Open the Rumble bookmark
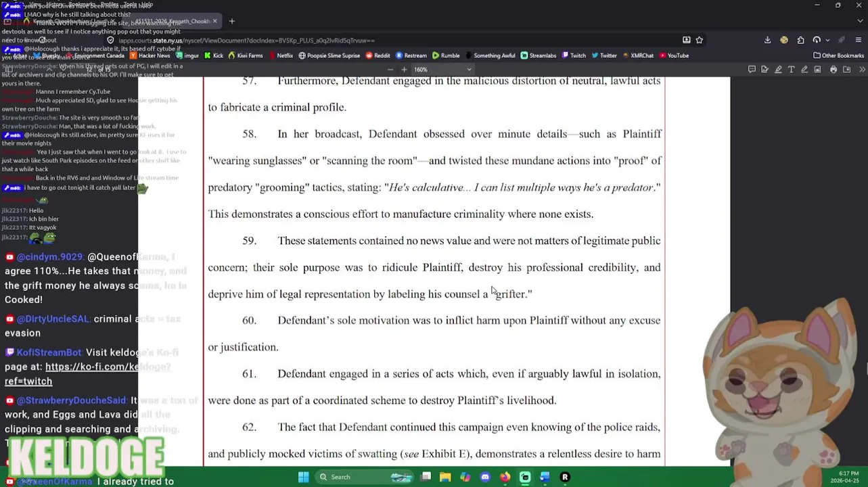This screenshot has height=487, width=868. point(446,55)
